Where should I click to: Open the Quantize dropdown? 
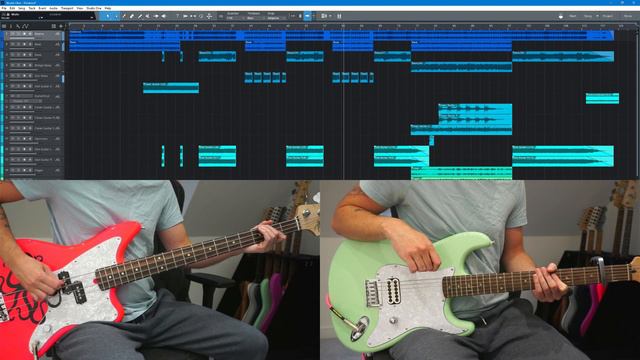pos(235,18)
